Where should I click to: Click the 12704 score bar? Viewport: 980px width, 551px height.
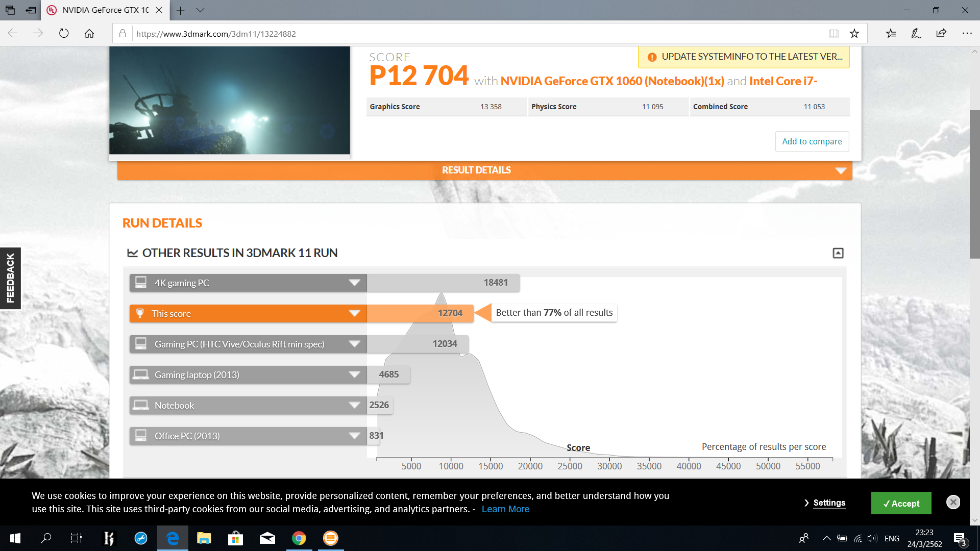420,314
